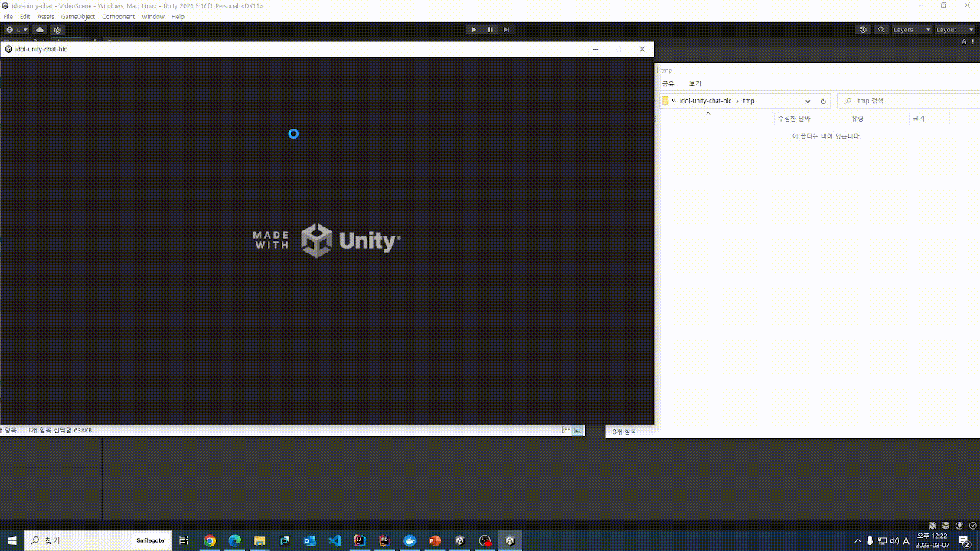Viewport: 980px width, 551px height.
Task: Open the 공유 tab in tmp Explorer
Action: 668,83
